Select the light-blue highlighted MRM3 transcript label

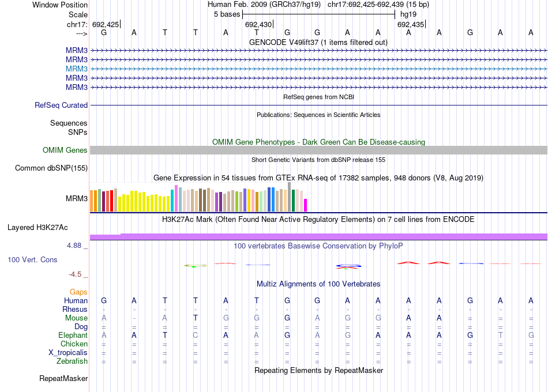pos(77,69)
